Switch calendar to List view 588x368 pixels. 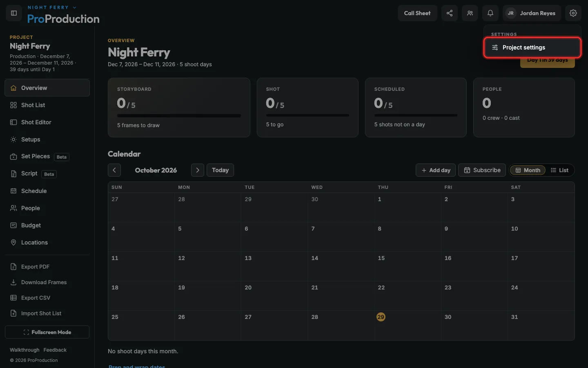pyautogui.click(x=559, y=170)
